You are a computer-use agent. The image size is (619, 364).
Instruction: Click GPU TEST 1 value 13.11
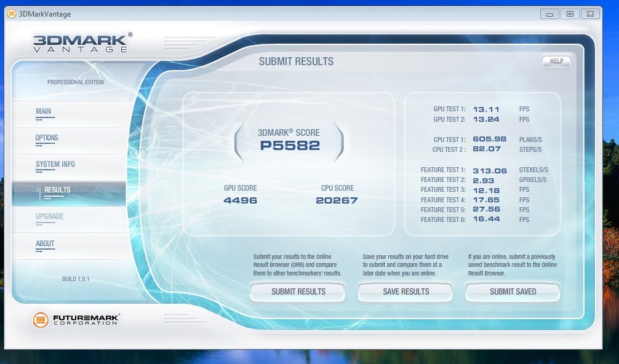pyautogui.click(x=486, y=109)
